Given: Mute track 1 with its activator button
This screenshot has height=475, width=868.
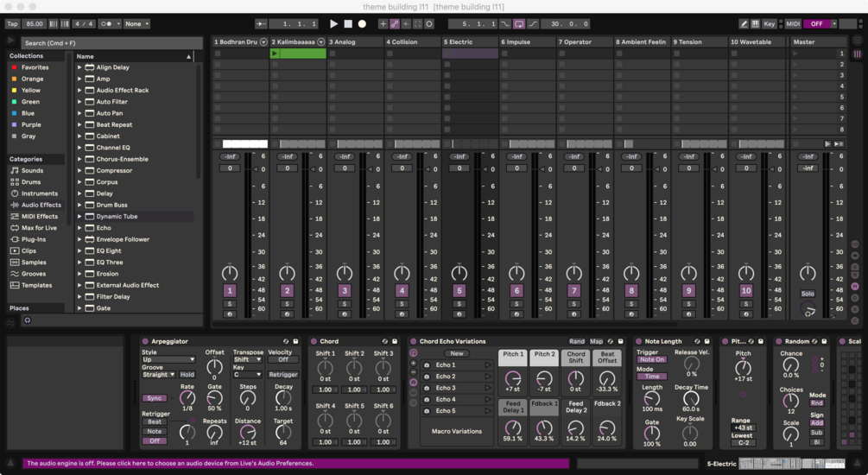Looking at the screenshot, I should click(230, 291).
